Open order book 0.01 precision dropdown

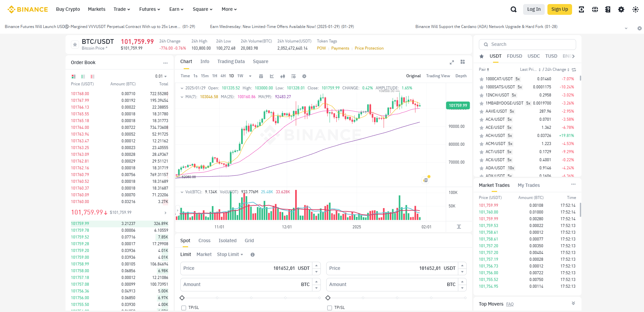(x=161, y=76)
